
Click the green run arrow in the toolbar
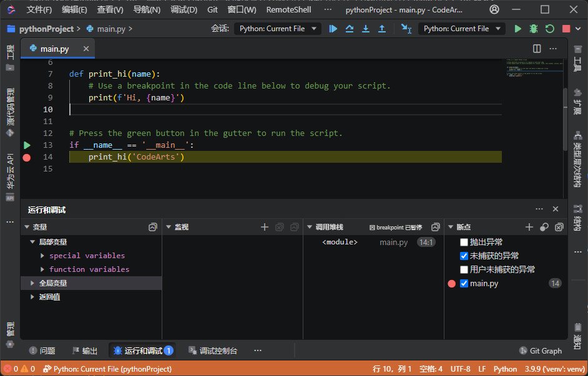[517, 29]
